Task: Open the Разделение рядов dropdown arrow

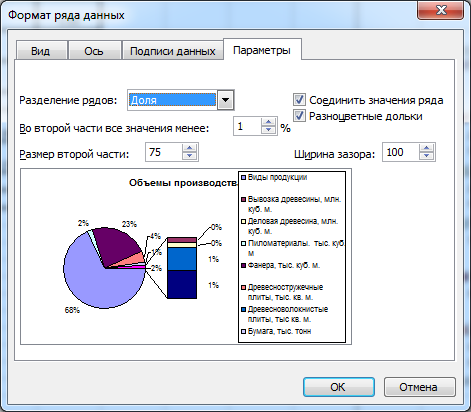Action: [226, 100]
